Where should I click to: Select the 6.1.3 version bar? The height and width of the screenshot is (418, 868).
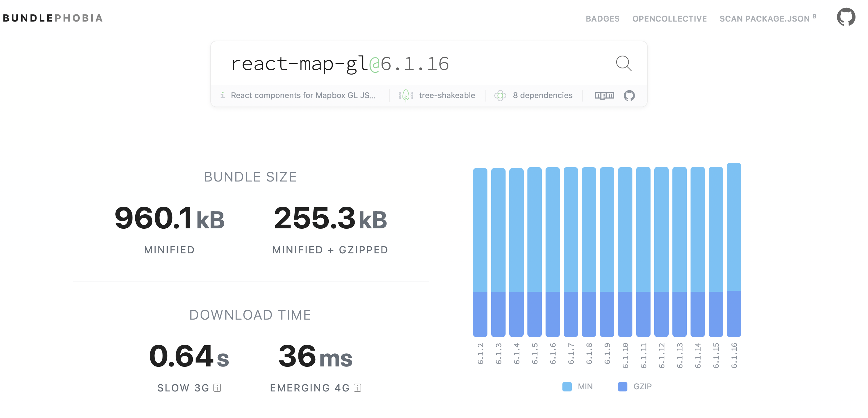[498, 252]
